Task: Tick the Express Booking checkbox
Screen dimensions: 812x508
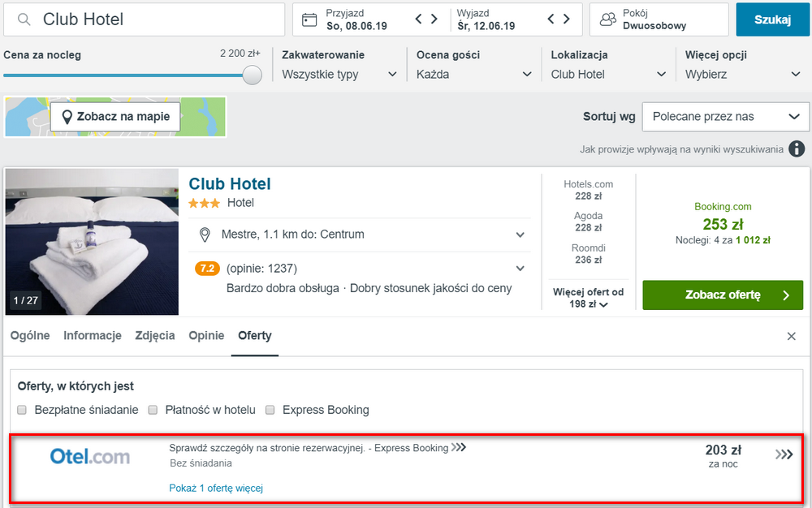Action: (270, 410)
